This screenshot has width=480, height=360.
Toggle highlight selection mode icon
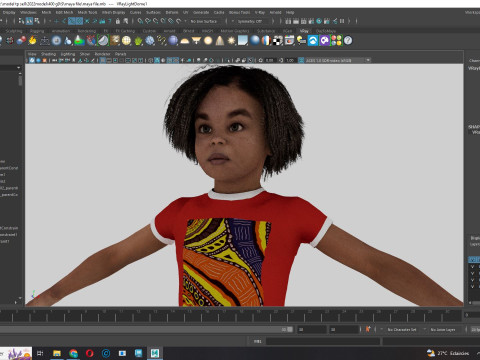(126, 21)
